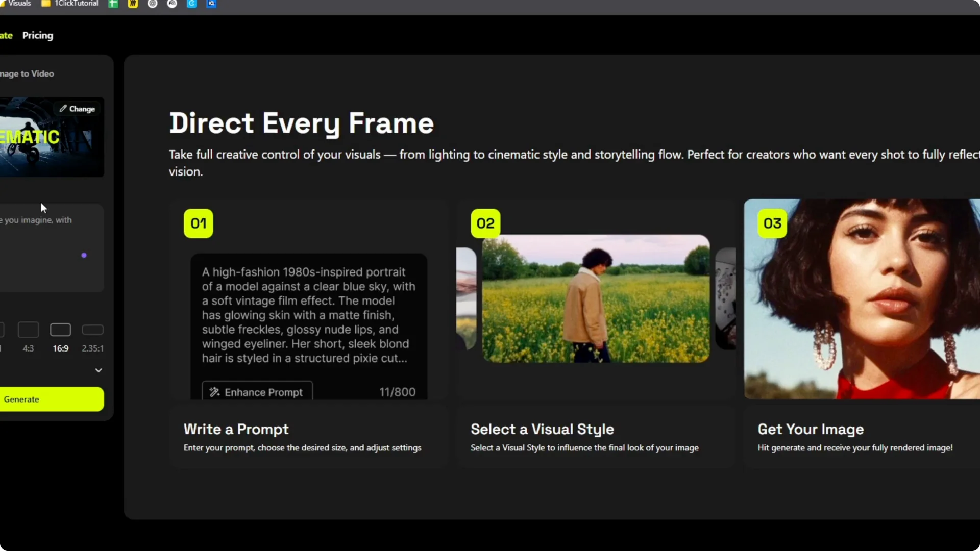This screenshot has height=551, width=980.
Task: Select the Image to Video mode
Action: 27,73
